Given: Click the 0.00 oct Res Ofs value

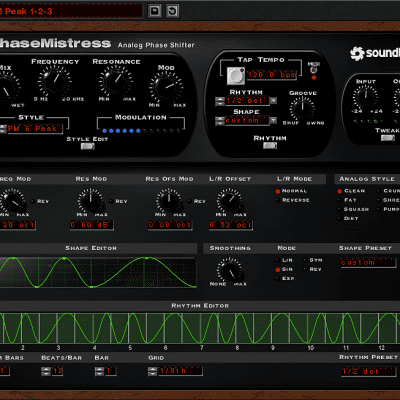Looking at the screenshot, I should pos(170,225).
